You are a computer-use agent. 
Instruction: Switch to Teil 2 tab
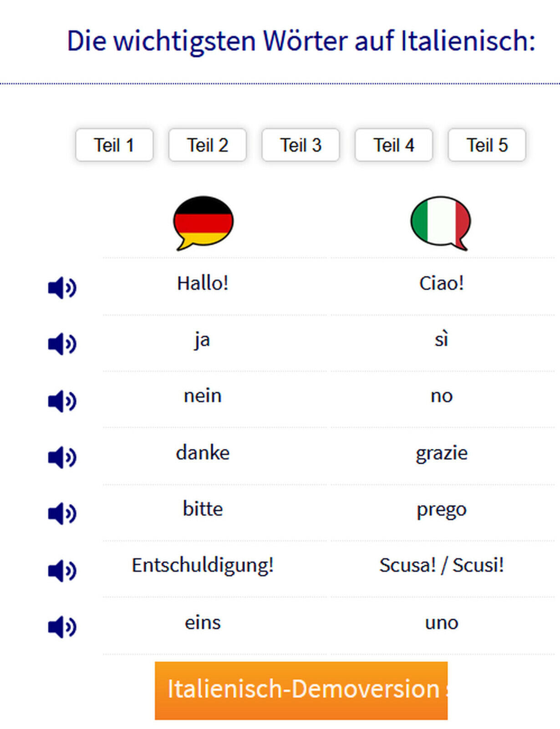pyautogui.click(x=208, y=145)
